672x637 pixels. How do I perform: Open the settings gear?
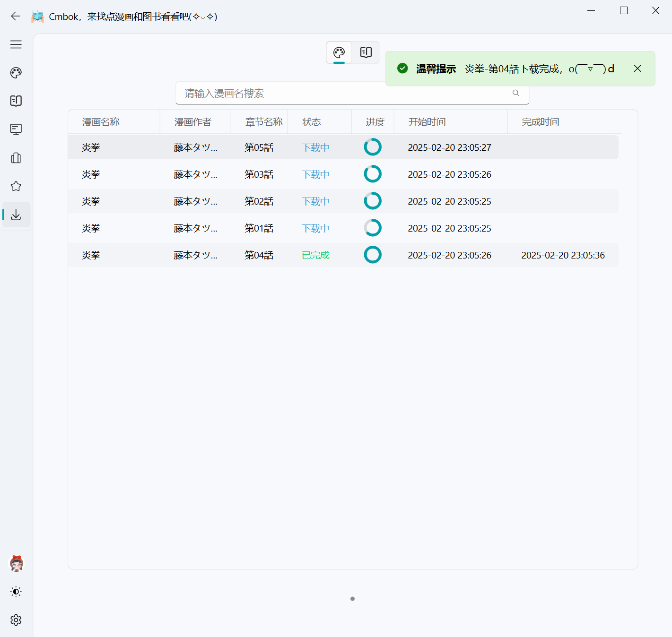click(x=16, y=620)
